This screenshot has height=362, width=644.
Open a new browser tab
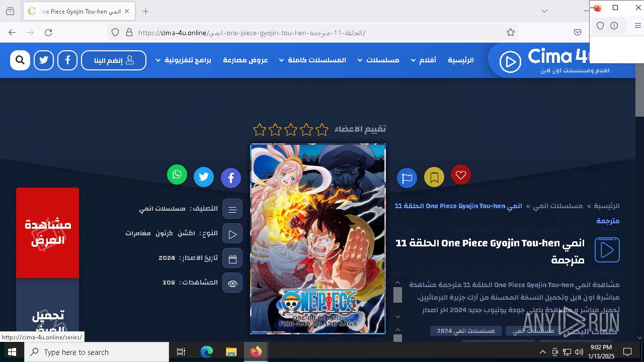coord(145,11)
